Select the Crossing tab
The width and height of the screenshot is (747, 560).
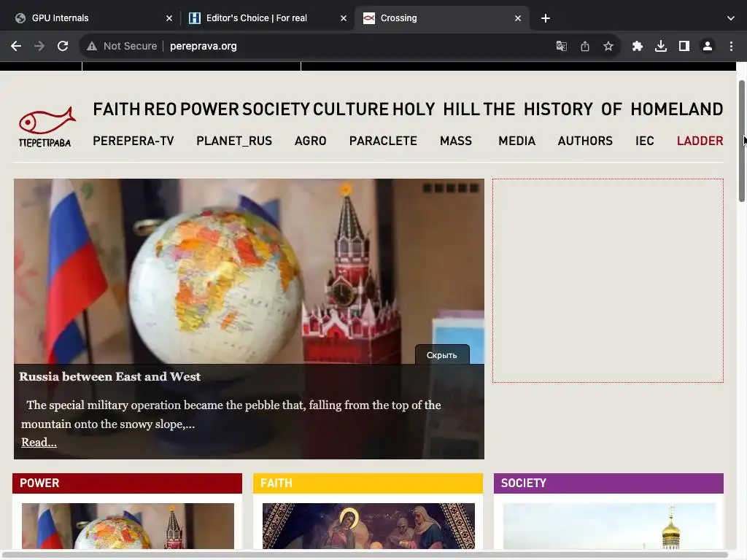coord(441,18)
